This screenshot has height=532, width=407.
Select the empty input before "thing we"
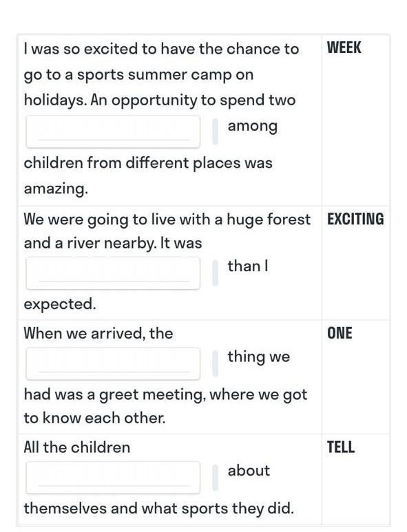(x=113, y=363)
